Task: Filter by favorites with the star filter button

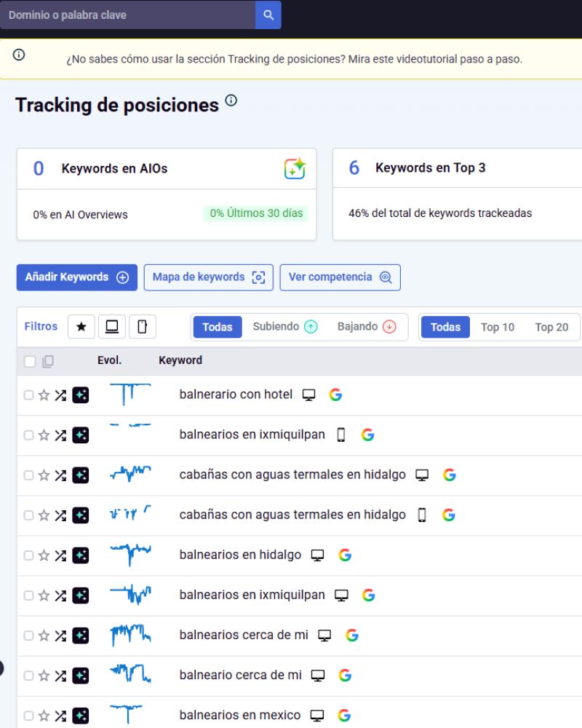Action: (81, 327)
